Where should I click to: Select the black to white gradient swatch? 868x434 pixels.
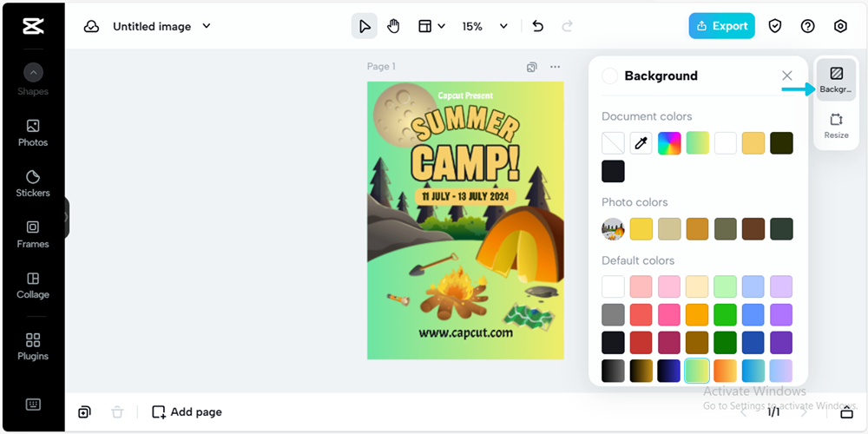coord(613,371)
